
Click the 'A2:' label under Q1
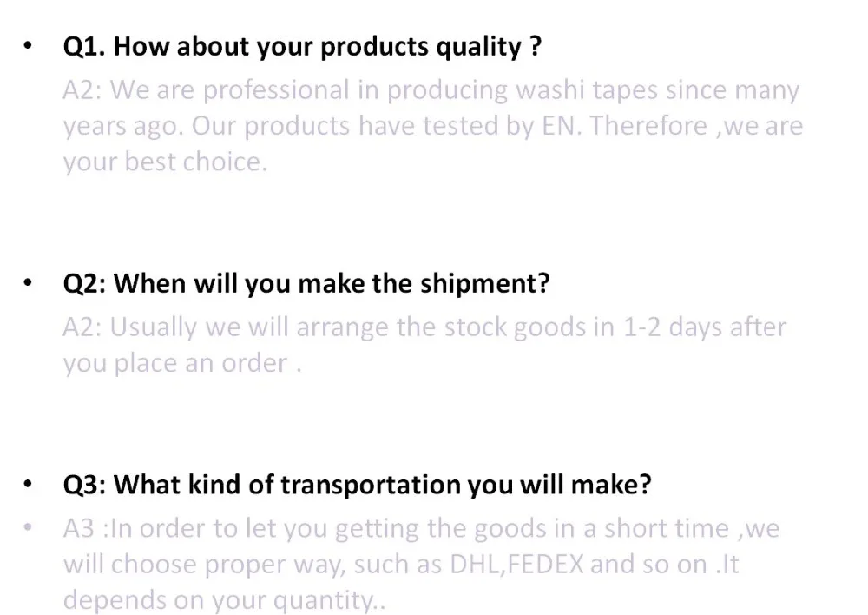click(82, 90)
